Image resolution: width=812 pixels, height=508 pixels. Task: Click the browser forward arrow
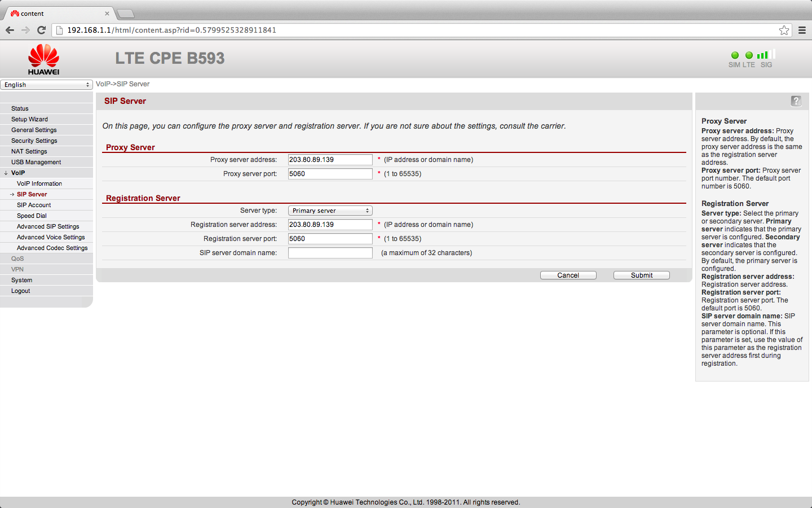tap(25, 30)
